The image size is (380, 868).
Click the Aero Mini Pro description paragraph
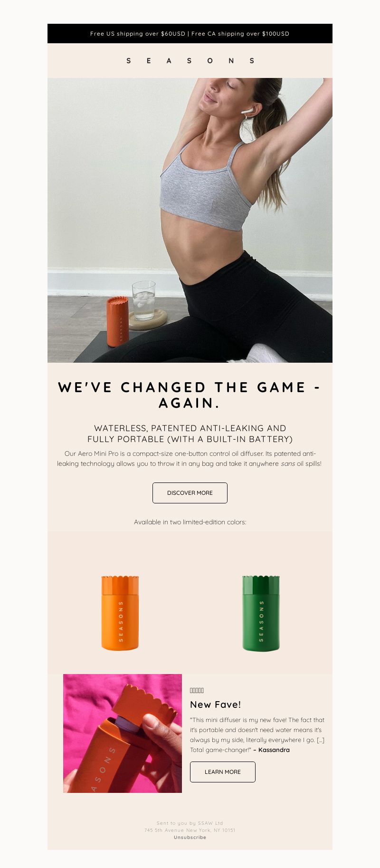point(190,458)
